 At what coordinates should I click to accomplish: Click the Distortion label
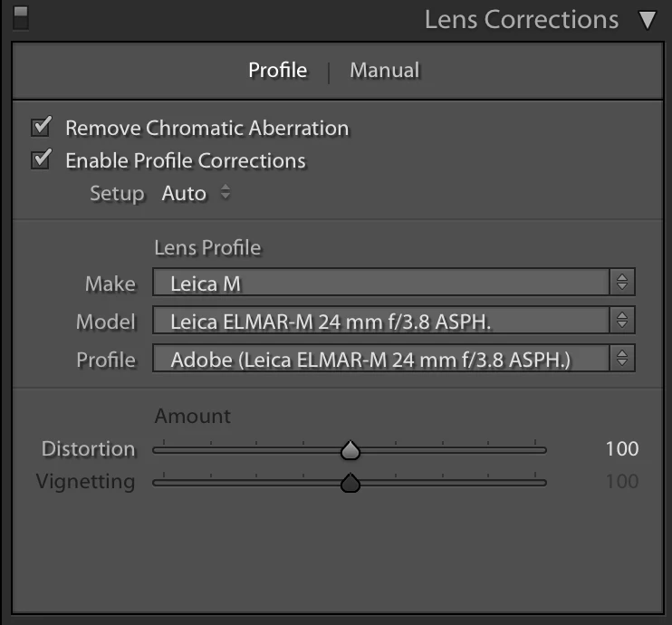pos(88,448)
